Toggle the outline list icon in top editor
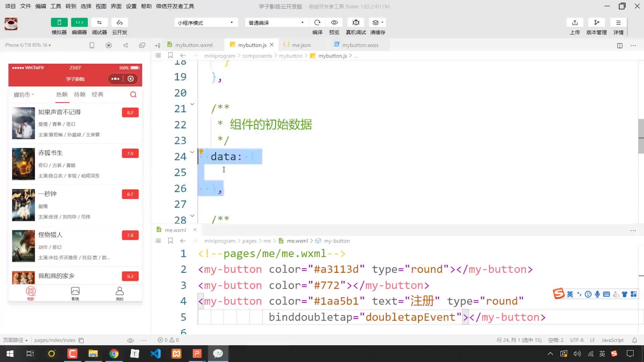The image size is (644, 362). click(x=158, y=56)
